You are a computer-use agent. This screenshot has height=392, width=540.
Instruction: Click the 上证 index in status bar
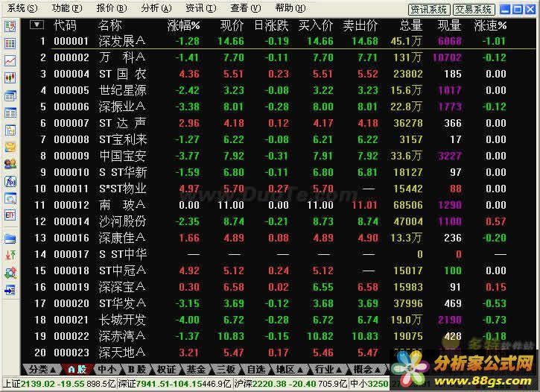coord(59,384)
